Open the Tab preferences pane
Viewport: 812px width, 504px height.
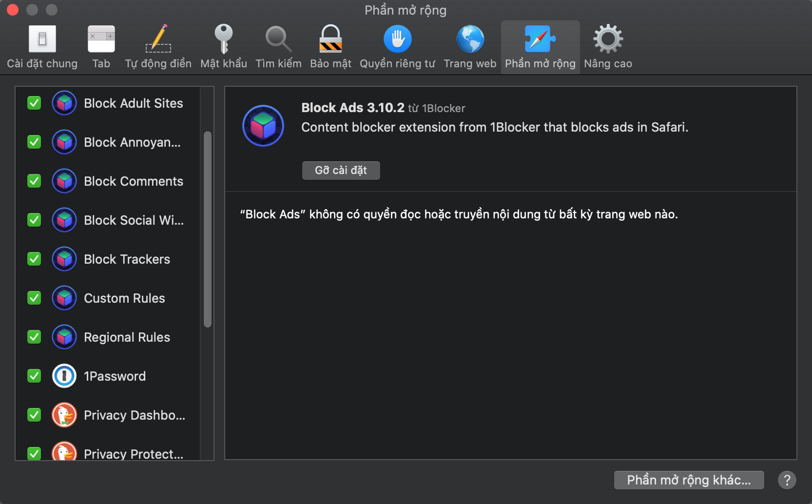click(x=101, y=47)
